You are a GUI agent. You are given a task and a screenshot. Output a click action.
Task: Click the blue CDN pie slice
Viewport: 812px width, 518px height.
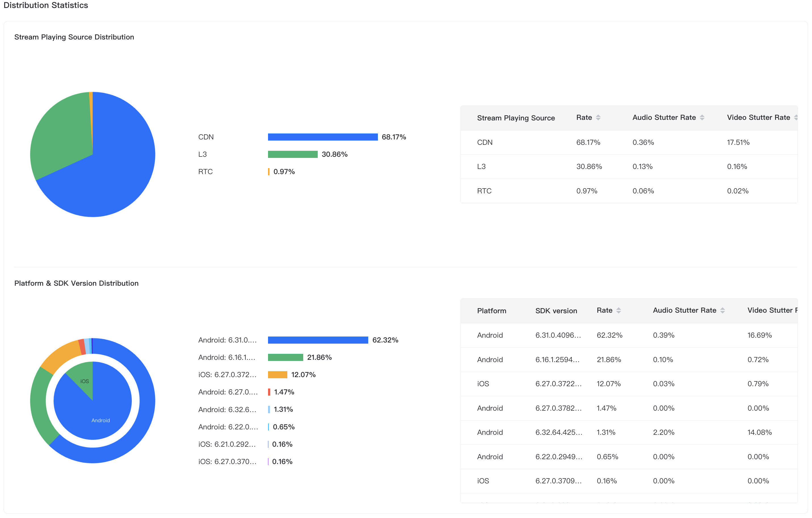115,169
